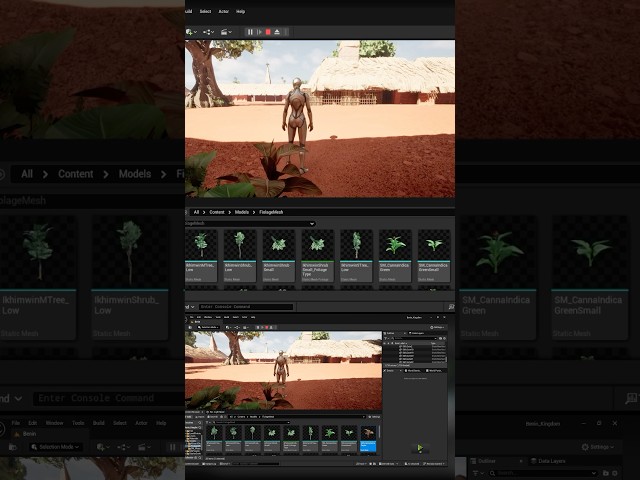Screen dimensions: 640x480
Task: Click Tools menu in the dimmed backdrop
Action: (78, 423)
